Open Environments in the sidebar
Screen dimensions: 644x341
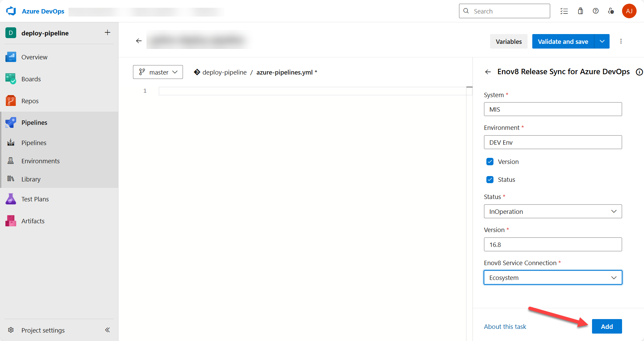[41, 161]
